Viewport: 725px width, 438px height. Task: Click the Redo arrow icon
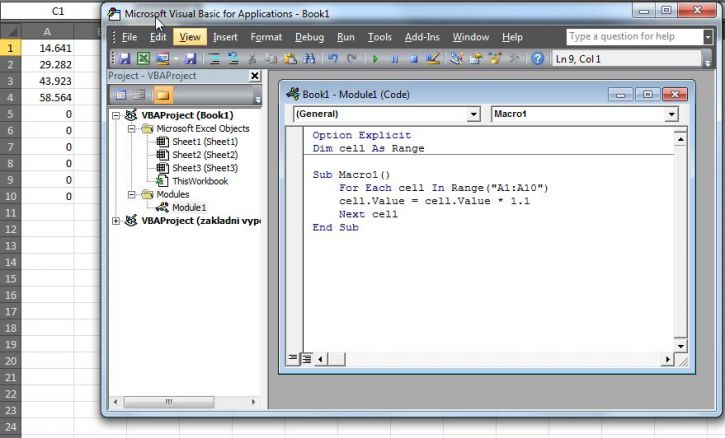(x=352, y=59)
